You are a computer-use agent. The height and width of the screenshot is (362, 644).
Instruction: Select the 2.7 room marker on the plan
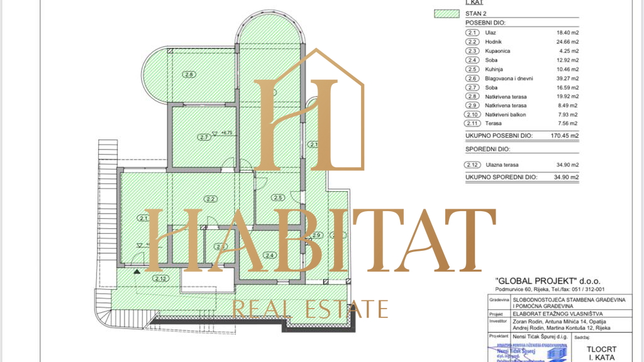point(203,136)
